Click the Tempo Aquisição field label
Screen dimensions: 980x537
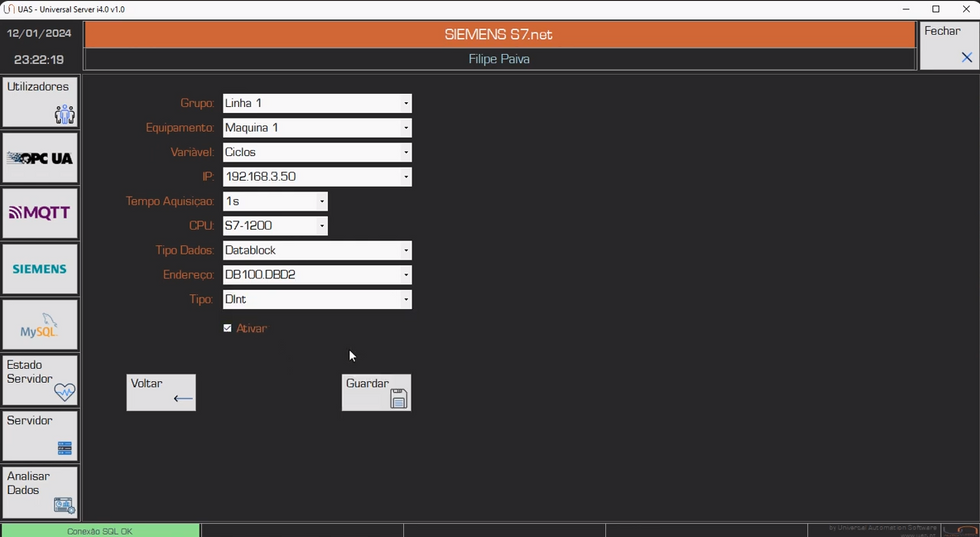pos(170,201)
